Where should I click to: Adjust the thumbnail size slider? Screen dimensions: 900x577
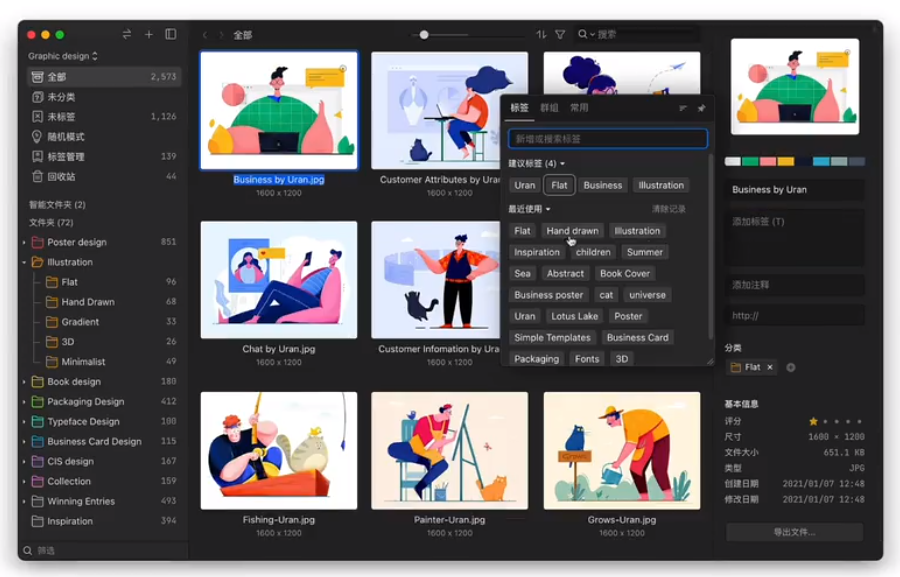click(424, 35)
